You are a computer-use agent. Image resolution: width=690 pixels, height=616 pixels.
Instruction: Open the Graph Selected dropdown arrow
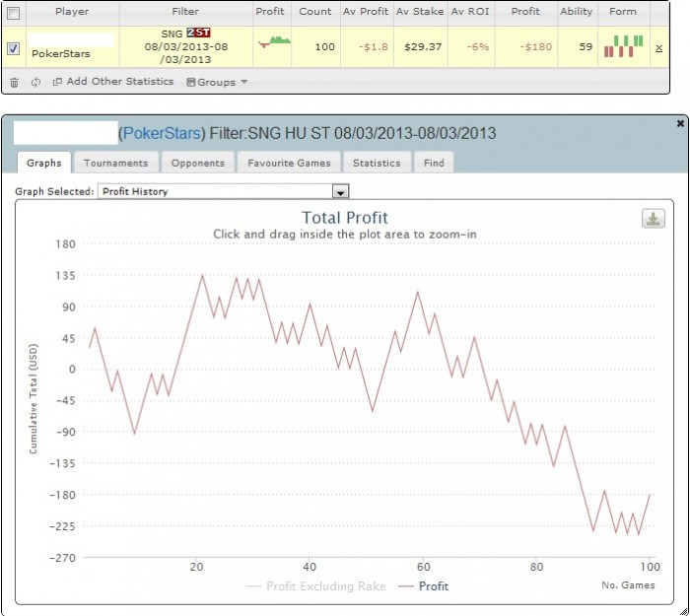click(340, 192)
